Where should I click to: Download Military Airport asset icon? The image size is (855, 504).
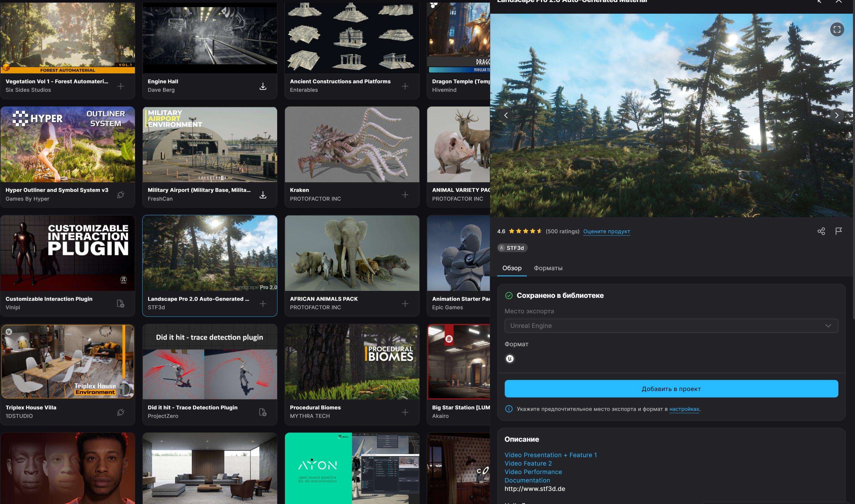263,195
